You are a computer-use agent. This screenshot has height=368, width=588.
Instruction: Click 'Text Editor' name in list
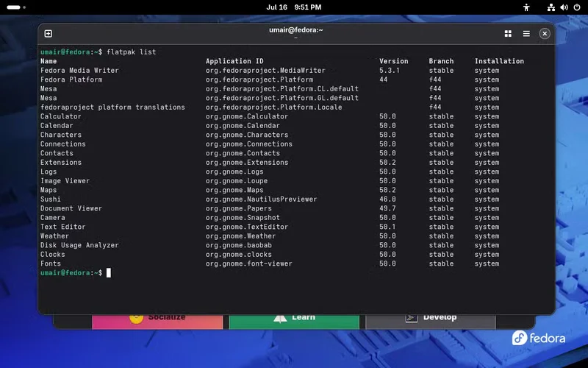tap(62, 227)
